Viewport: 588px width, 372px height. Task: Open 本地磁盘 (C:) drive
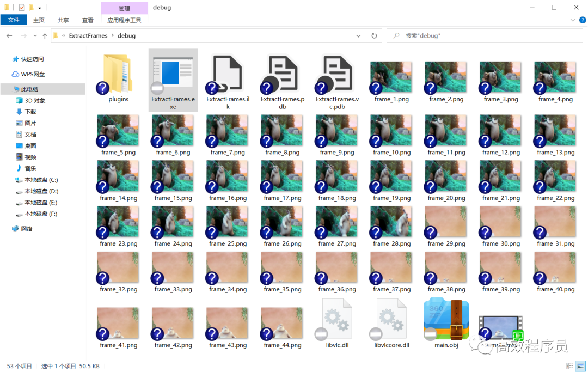point(37,180)
